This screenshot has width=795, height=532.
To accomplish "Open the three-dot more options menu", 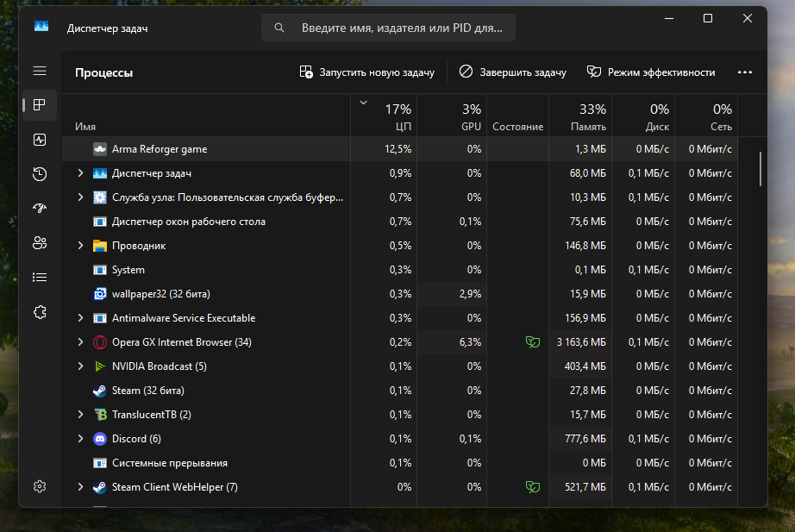I will coord(745,72).
